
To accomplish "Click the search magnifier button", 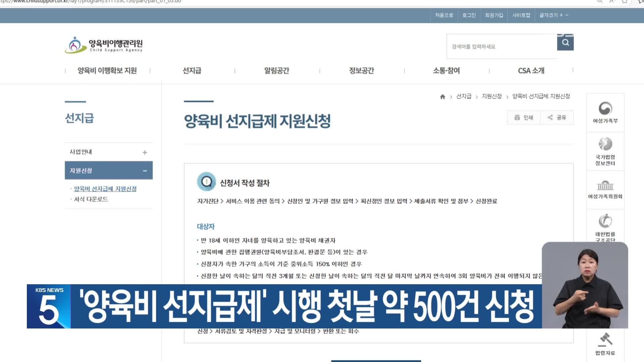I will (x=565, y=43).
